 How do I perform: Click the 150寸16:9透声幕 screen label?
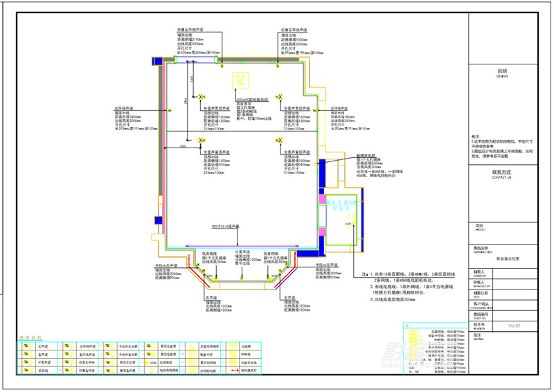225,226
